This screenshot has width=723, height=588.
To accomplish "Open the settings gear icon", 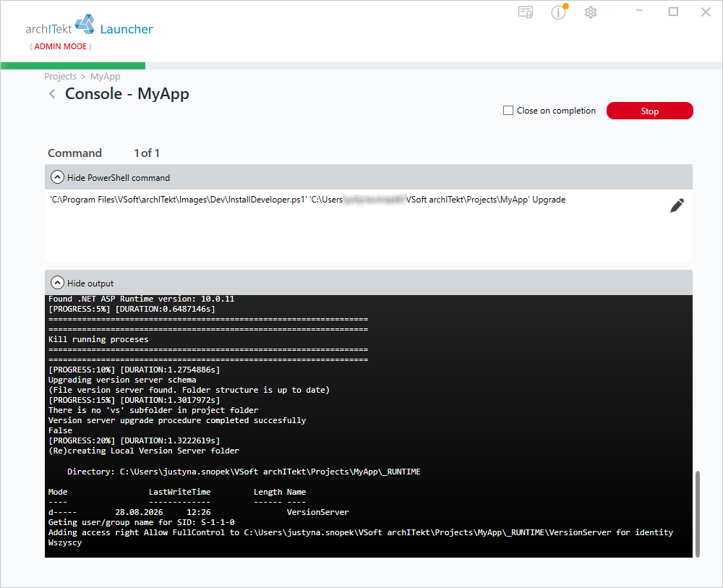I will tap(591, 12).
